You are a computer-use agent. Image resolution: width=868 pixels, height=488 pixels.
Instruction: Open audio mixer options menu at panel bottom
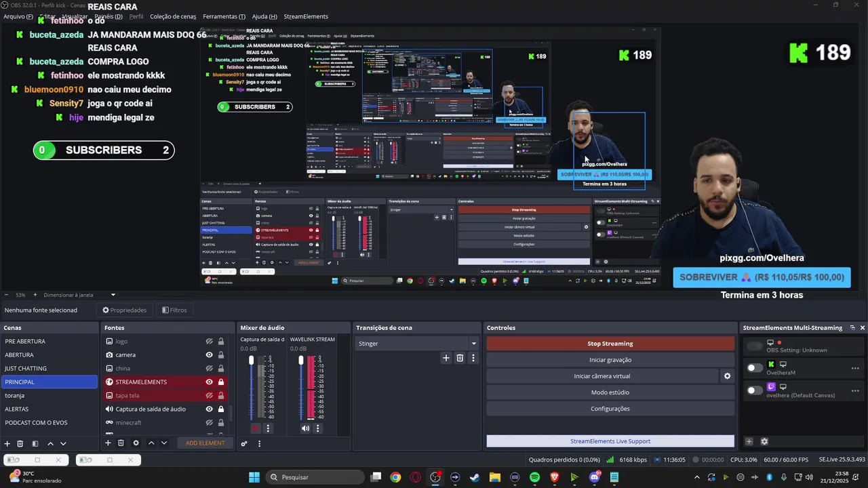259,444
